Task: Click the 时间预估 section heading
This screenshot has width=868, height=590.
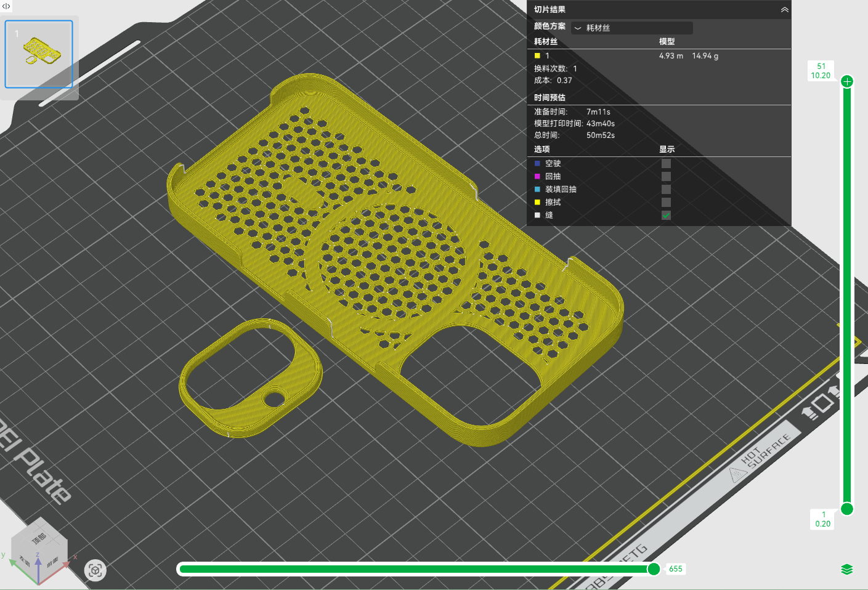Action: tap(550, 98)
